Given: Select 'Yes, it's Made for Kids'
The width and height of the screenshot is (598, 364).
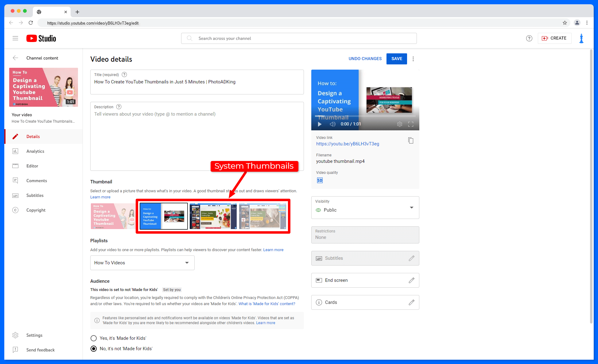Looking at the screenshot, I should (94, 338).
